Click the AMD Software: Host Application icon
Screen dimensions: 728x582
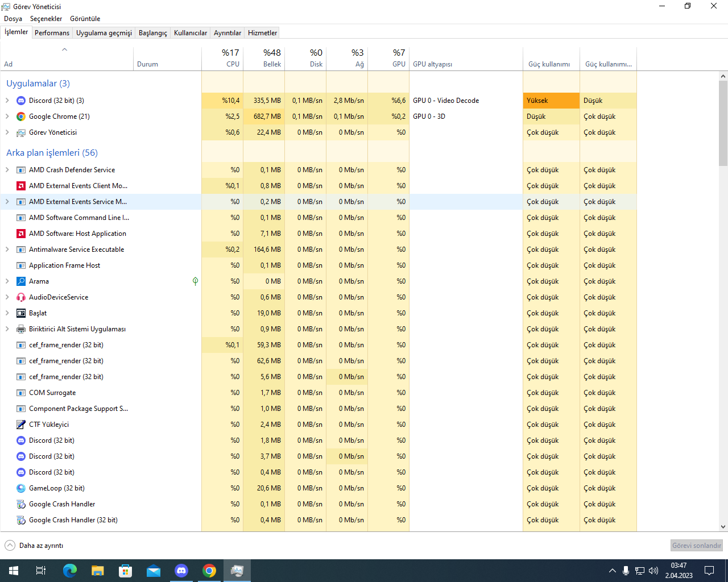tap(21, 234)
